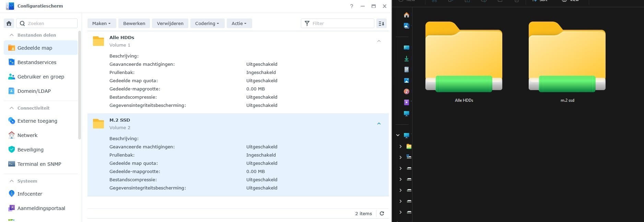Open Beveiliging settings

40,150
